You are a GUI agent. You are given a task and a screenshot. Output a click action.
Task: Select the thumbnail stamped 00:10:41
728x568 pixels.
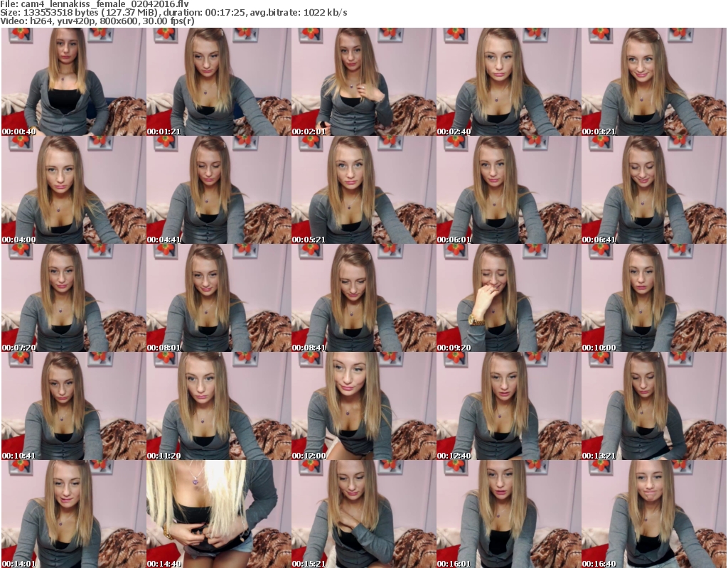point(73,406)
